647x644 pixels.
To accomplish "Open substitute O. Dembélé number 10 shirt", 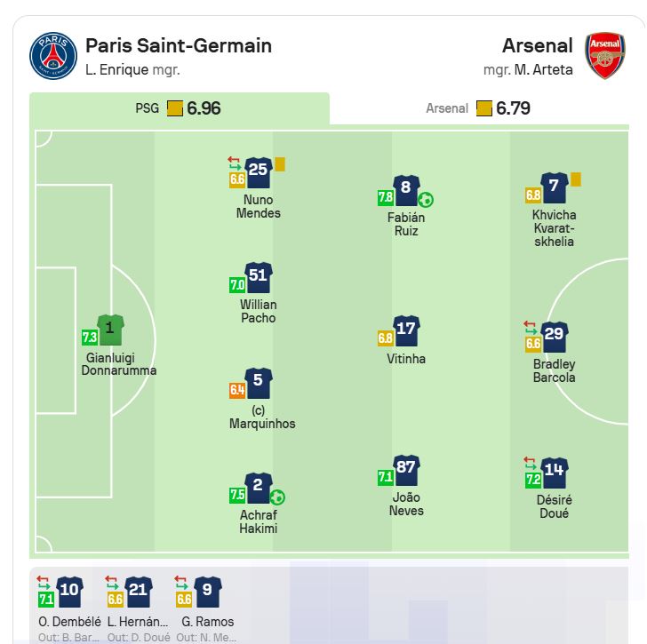I will click(x=69, y=592).
